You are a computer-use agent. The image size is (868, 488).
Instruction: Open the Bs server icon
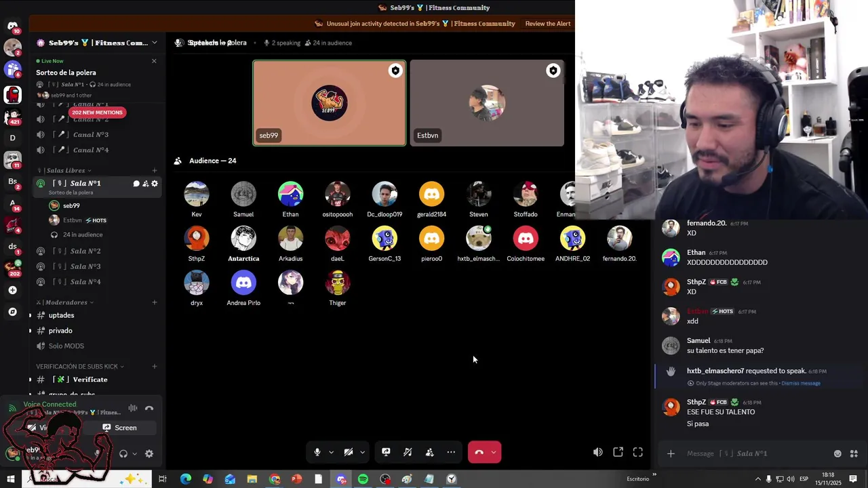12,182
